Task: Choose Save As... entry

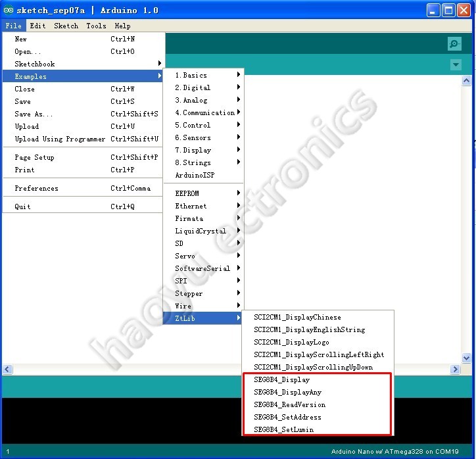Action: 83,114
